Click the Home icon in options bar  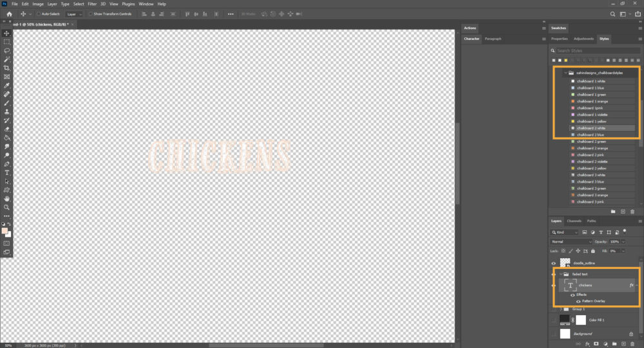[9, 14]
